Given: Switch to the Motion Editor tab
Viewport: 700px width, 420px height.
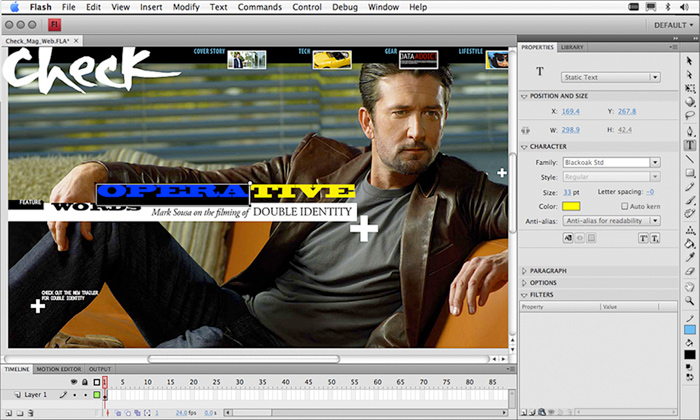Looking at the screenshot, I should coord(58,369).
